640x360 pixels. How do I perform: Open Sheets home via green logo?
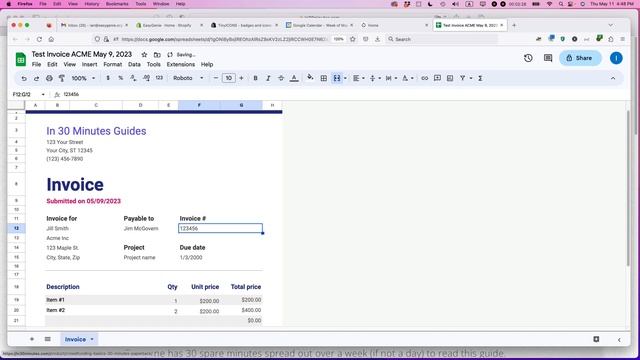(20, 59)
